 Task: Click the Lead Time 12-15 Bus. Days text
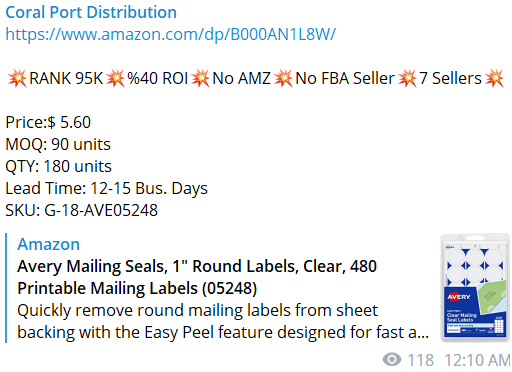(x=106, y=188)
